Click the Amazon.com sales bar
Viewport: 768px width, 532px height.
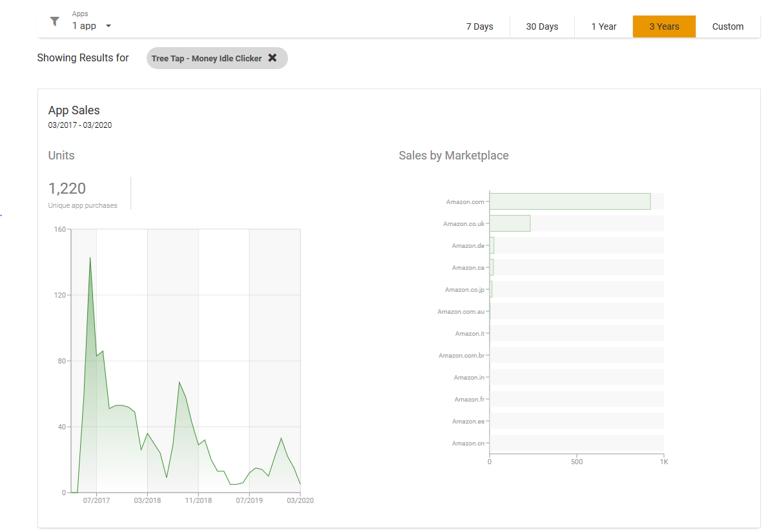pyautogui.click(x=569, y=201)
